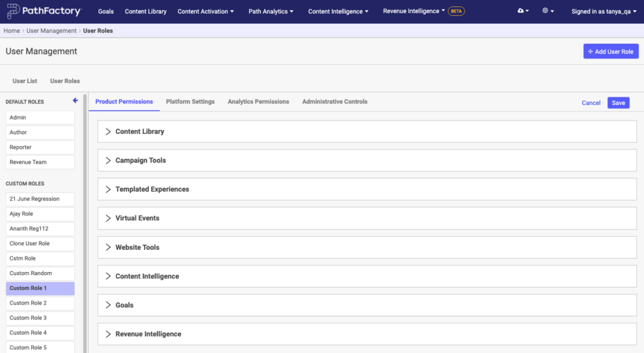
Task: Expand the Goals permissions section
Action: [x=367, y=305]
